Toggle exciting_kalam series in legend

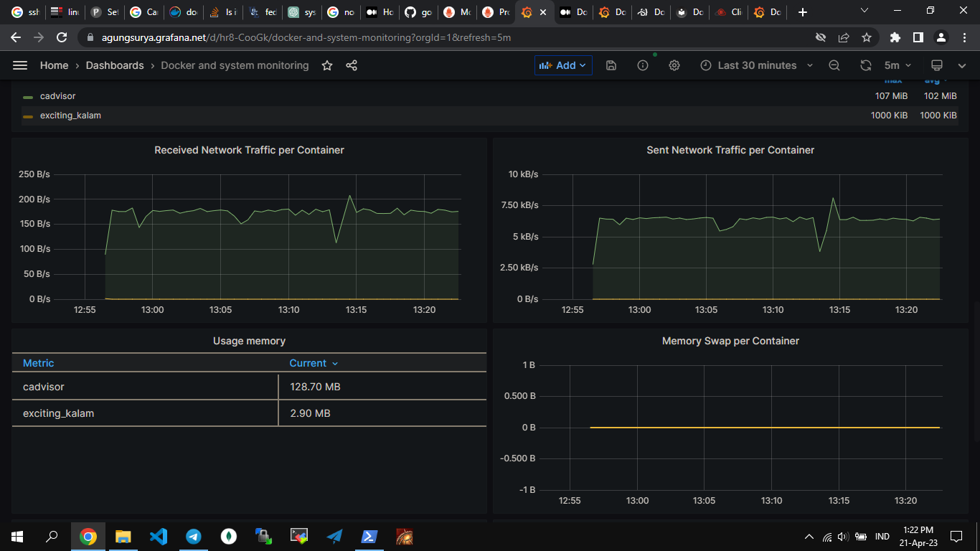tap(70, 116)
